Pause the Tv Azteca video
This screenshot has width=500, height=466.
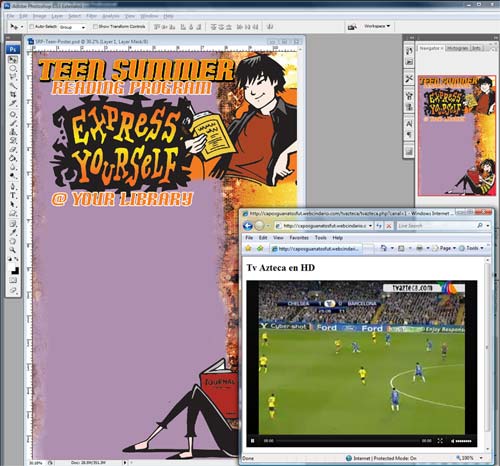coord(253,441)
